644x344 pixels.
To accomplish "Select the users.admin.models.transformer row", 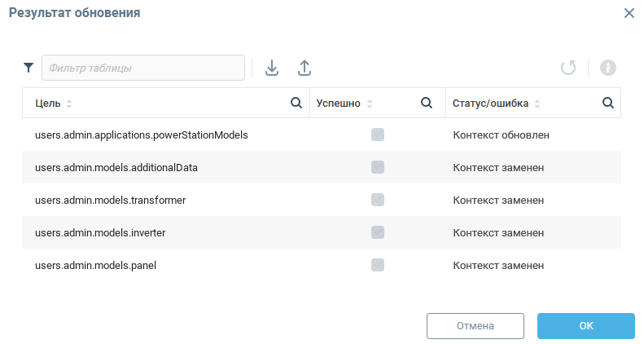I will tap(322, 200).
